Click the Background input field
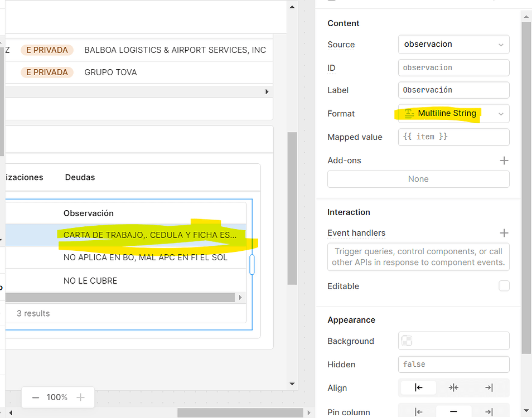Image resolution: width=532 pixels, height=418 pixels. (453, 341)
